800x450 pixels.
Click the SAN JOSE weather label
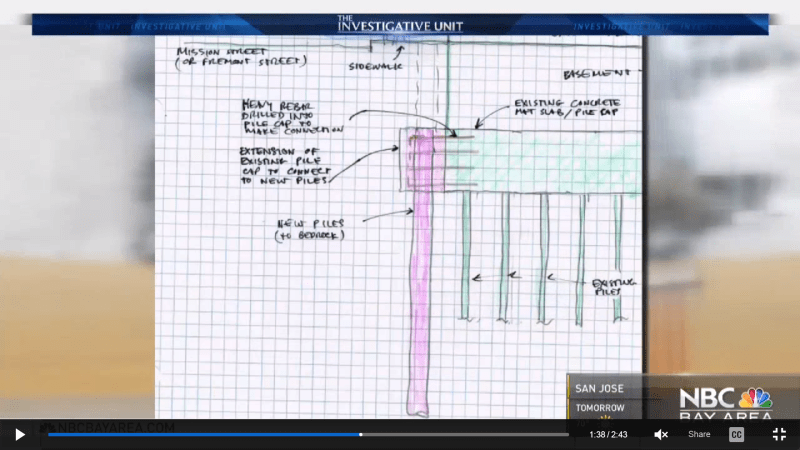599,389
